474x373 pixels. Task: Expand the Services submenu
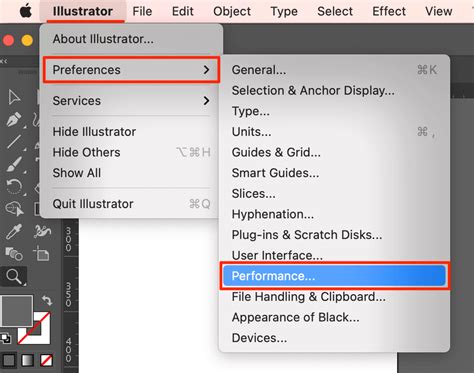(131, 101)
